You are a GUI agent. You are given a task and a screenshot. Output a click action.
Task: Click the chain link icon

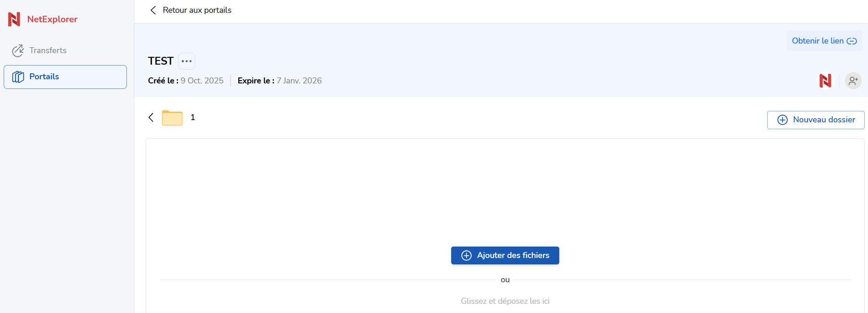pos(852,41)
